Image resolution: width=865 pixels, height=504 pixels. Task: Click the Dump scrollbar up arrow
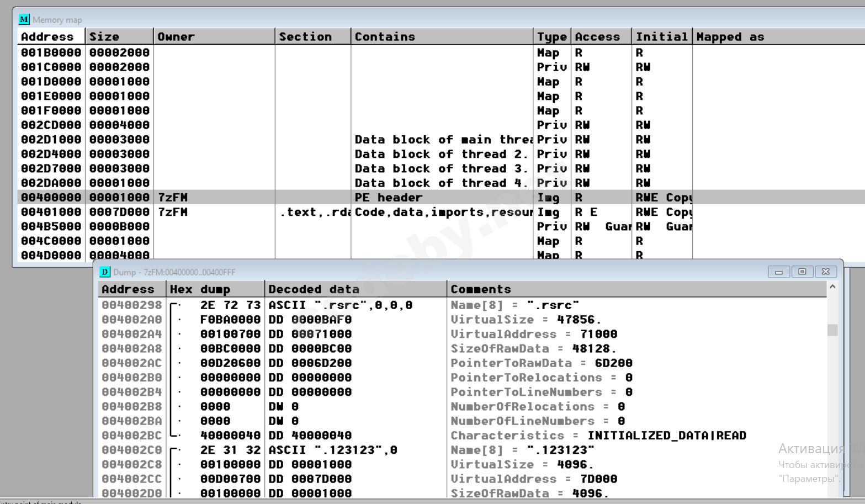(x=832, y=287)
